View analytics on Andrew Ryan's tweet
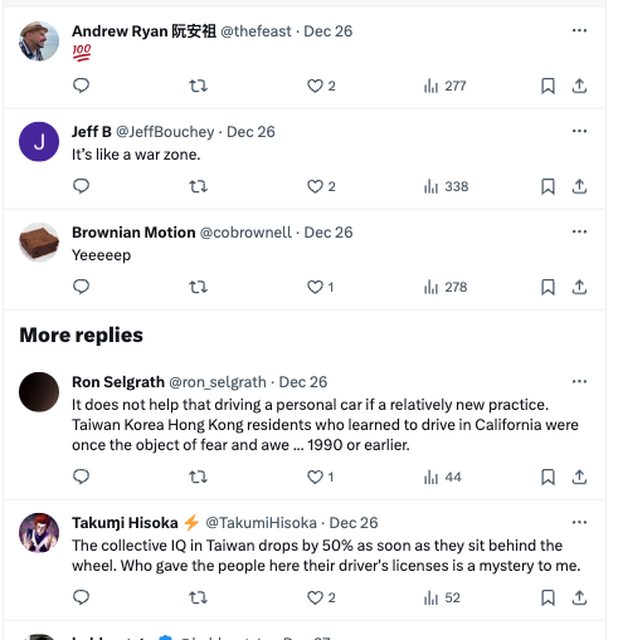 445,86
